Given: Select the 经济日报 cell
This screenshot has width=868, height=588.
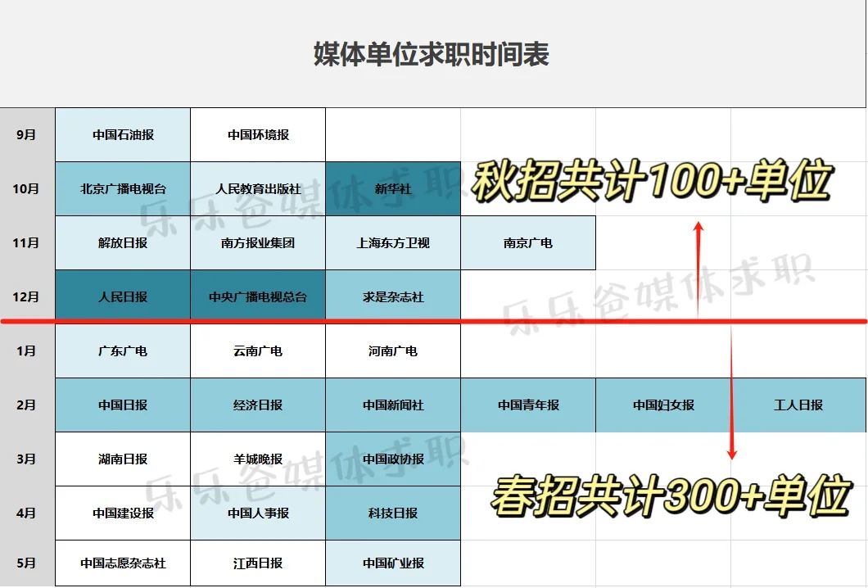Looking at the screenshot, I should pyautogui.click(x=257, y=405).
